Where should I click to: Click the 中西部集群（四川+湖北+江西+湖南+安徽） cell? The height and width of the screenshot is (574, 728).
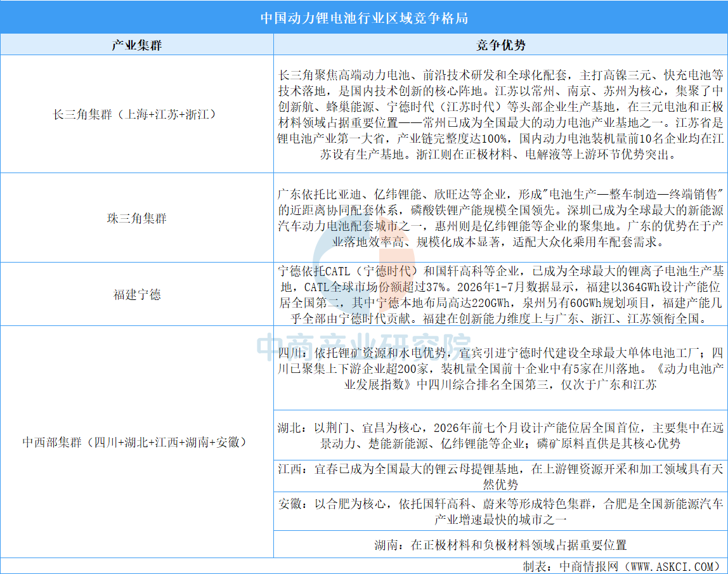pyautogui.click(x=136, y=442)
